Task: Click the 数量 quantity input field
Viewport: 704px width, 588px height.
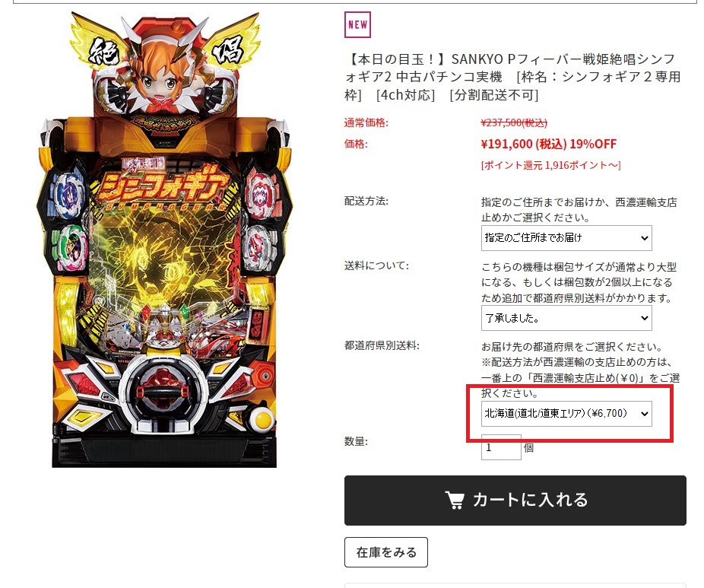Action: tap(501, 447)
